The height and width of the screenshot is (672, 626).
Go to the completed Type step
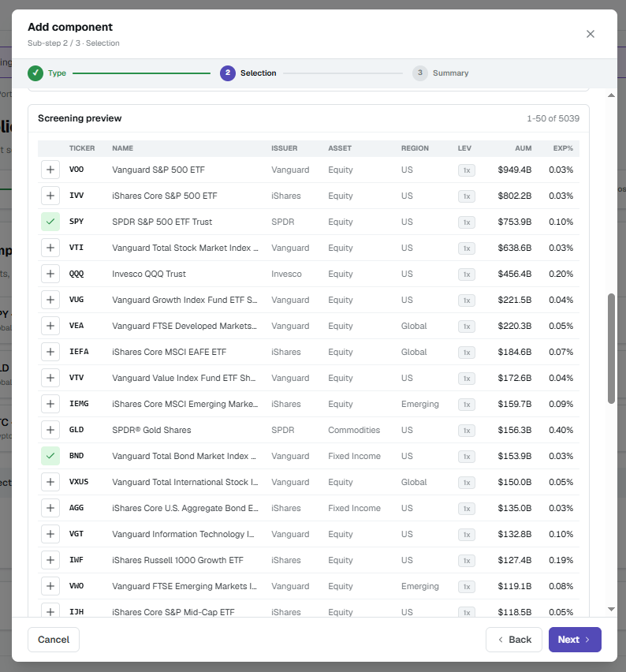47,73
